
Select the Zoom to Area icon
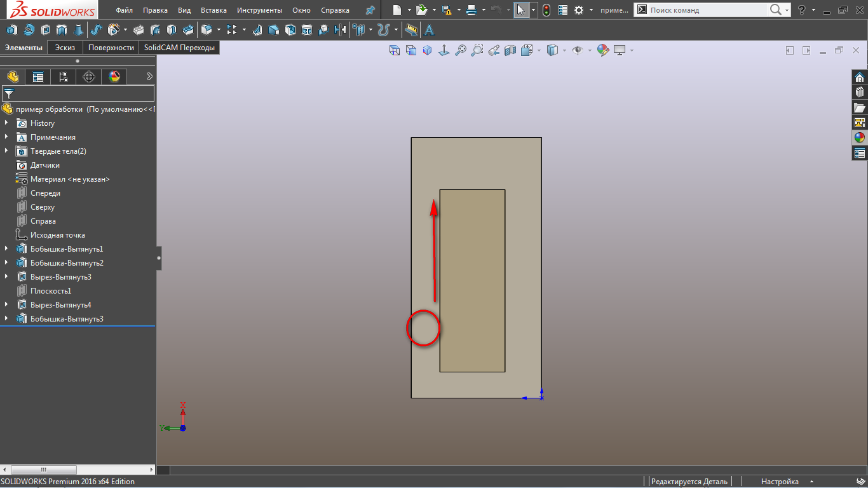pyautogui.click(x=477, y=50)
